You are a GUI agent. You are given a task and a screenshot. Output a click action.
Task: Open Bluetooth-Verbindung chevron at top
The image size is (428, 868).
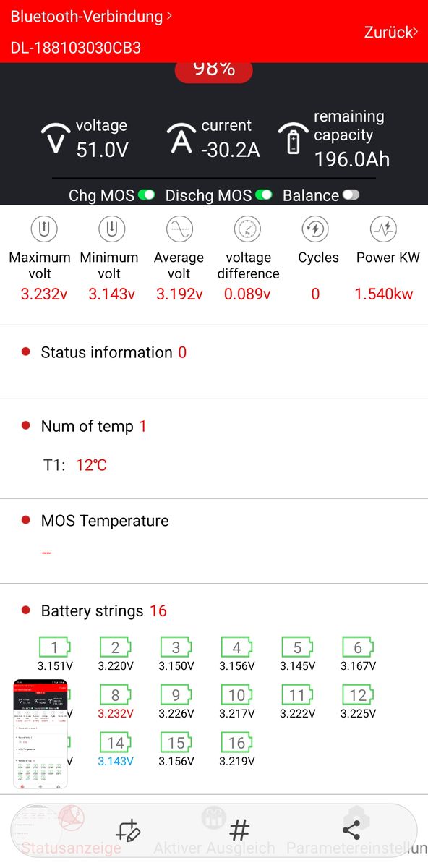click(169, 14)
